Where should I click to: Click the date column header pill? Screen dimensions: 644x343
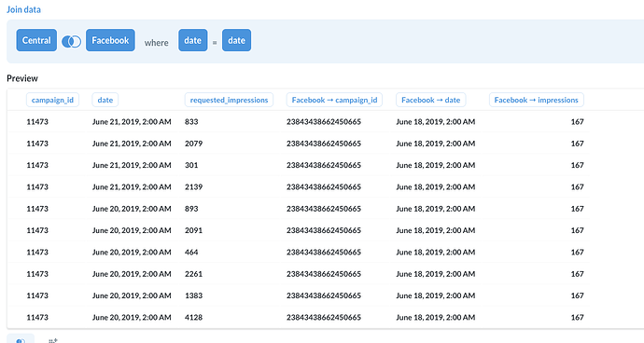[105, 100]
